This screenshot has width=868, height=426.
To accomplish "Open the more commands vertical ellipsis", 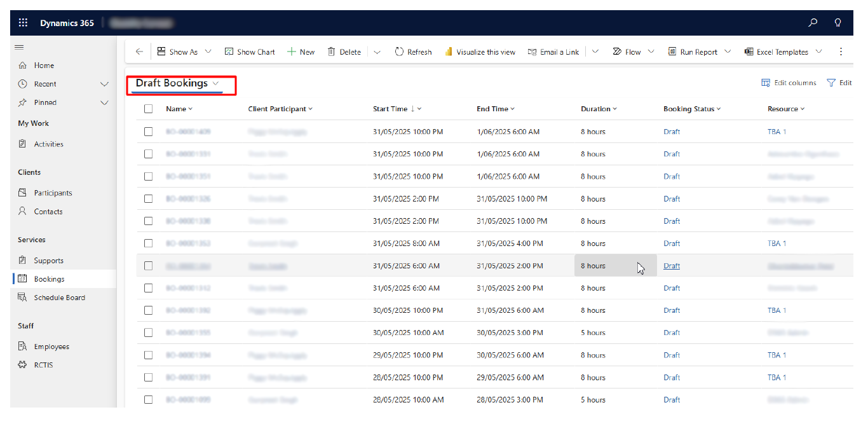I will click(x=841, y=52).
